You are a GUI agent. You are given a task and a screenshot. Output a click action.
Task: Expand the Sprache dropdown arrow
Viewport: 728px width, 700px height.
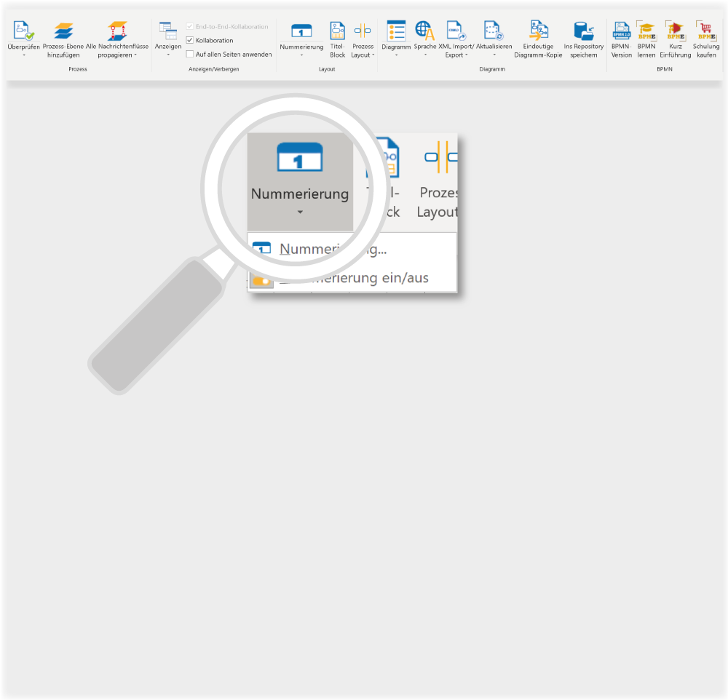(x=425, y=55)
